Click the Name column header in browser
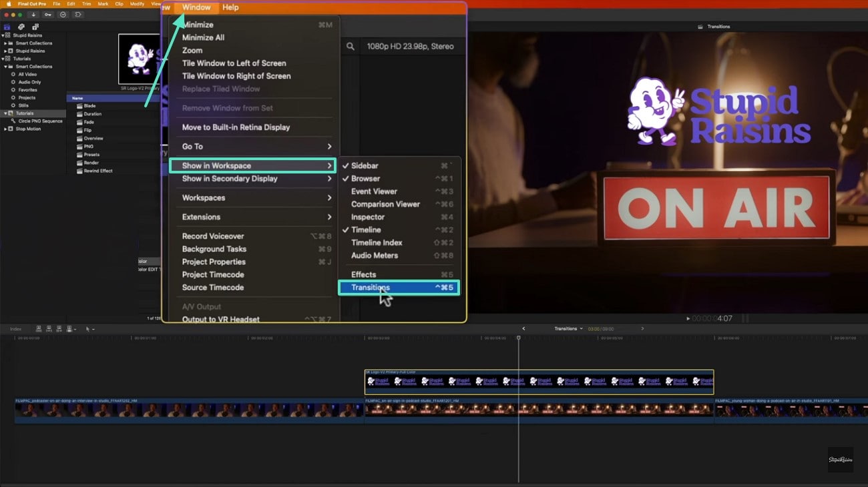 (77, 98)
